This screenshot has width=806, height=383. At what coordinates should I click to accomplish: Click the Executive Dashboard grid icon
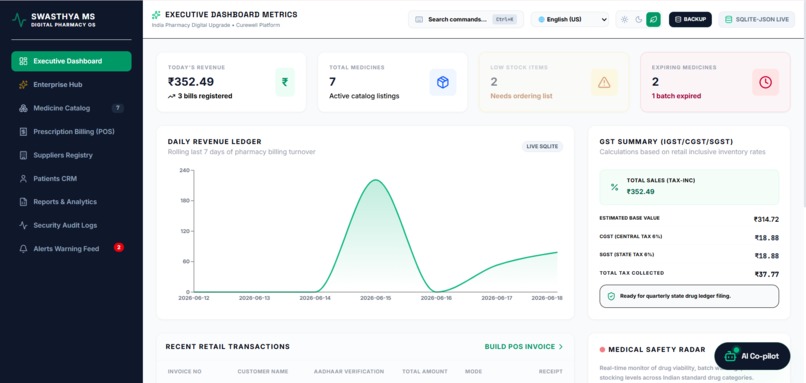pos(23,61)
